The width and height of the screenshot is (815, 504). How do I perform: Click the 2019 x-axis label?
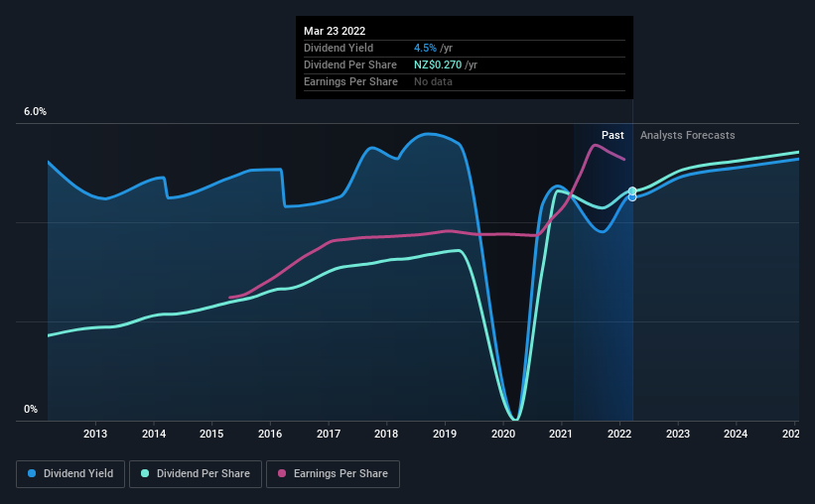point(445,434)
